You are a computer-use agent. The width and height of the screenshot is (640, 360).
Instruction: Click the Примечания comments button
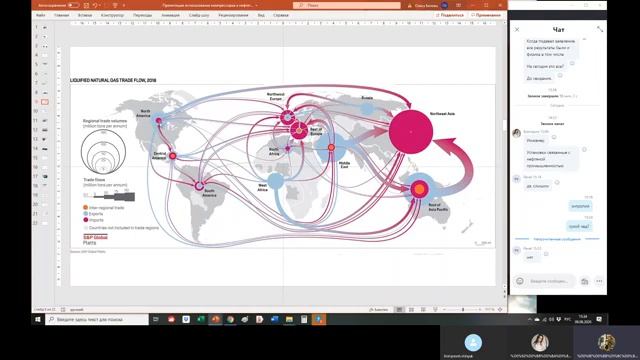coord(486,15)
